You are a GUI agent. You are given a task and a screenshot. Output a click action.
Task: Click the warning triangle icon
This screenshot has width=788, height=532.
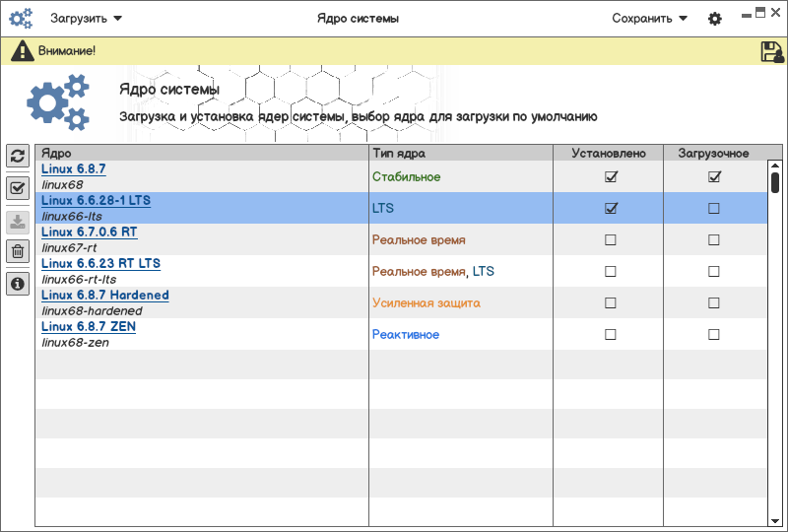[x=23, y=50]
